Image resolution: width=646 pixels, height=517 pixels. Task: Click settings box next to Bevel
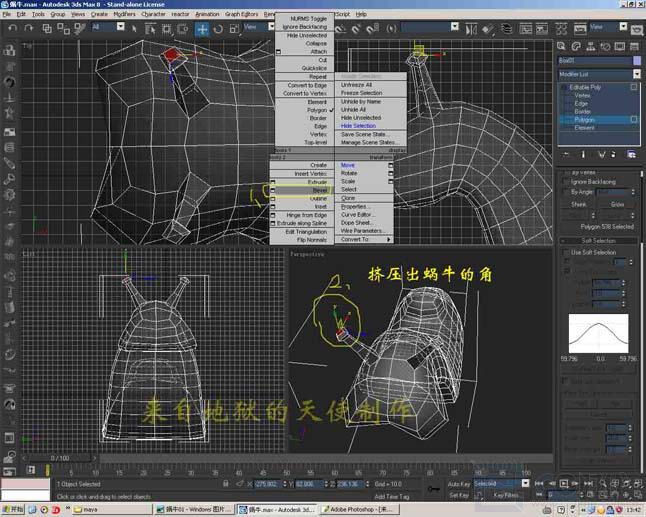pos(272,190)
